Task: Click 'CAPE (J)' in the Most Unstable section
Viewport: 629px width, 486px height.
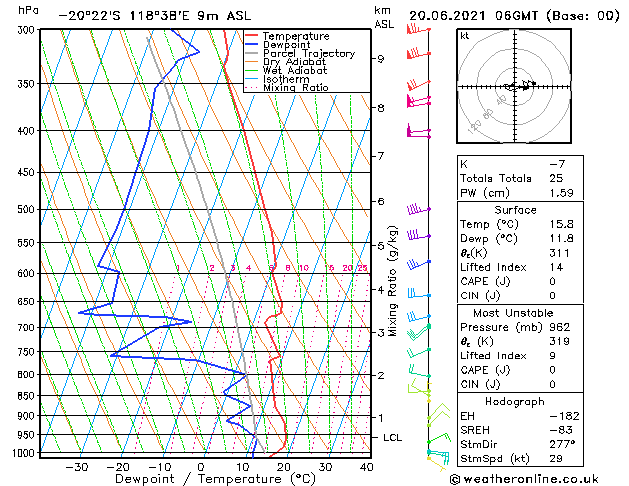Action: [x=485, y=370]
